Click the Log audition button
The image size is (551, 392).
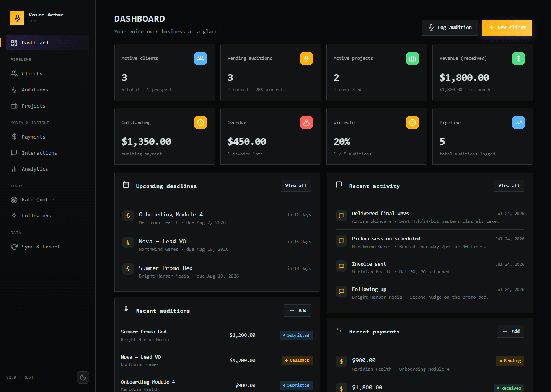(450, 28)
